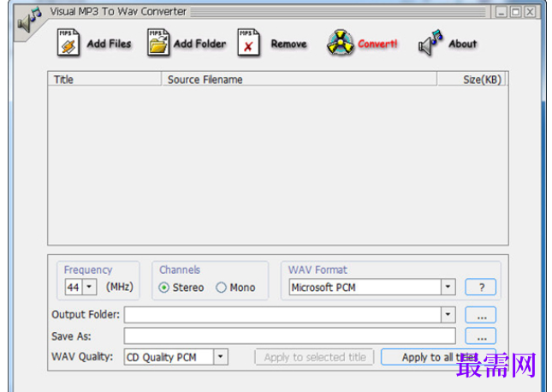Sort by the Size(KB) column header
Viewport: 552px width, 392px height.
pos(471,80)
